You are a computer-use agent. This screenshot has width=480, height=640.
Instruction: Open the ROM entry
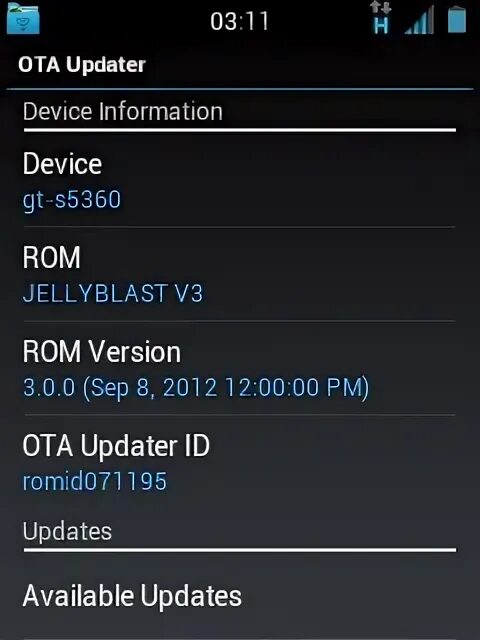point(240,274)
